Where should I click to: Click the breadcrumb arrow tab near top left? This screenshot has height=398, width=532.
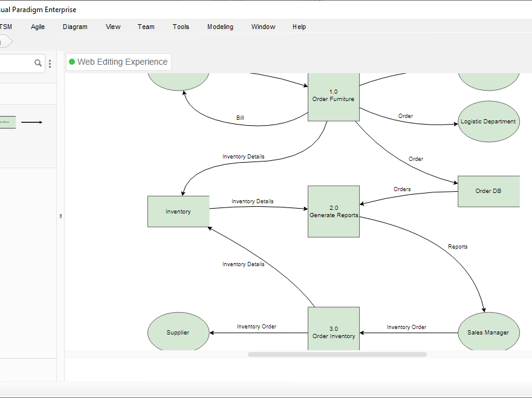point(5,41)
